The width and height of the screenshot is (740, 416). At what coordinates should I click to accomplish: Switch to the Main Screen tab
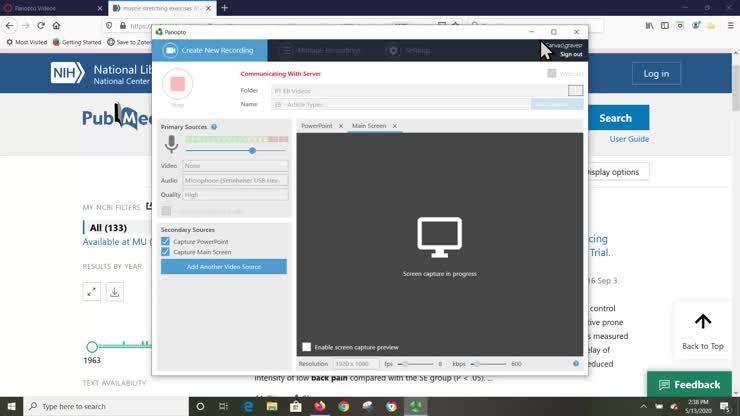coord(369,126)
